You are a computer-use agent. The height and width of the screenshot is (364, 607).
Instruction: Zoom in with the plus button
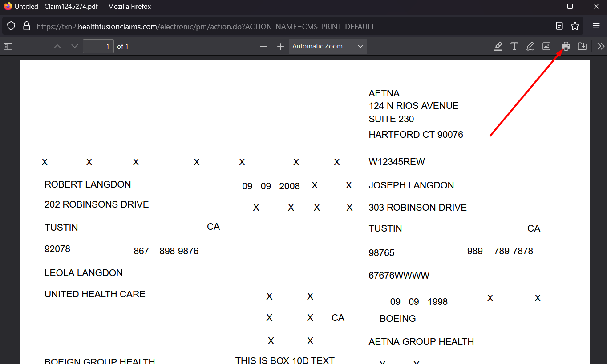point(280,46)
